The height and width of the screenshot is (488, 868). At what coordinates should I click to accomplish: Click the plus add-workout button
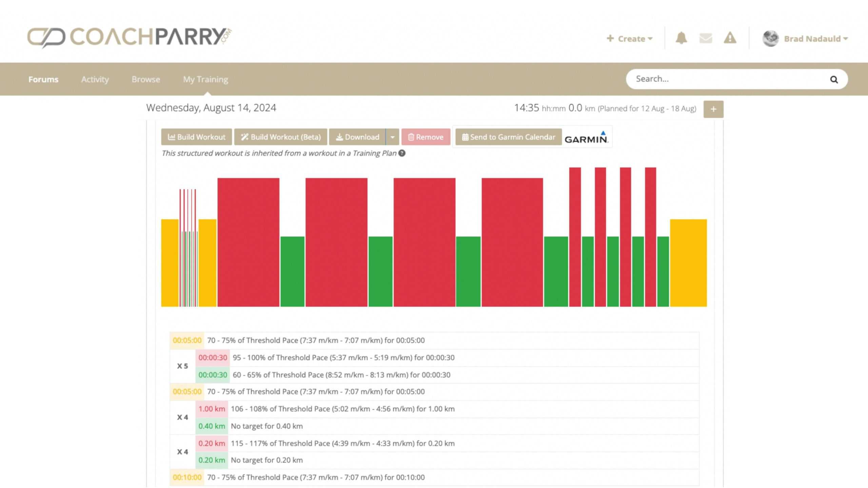pos(713,109)
